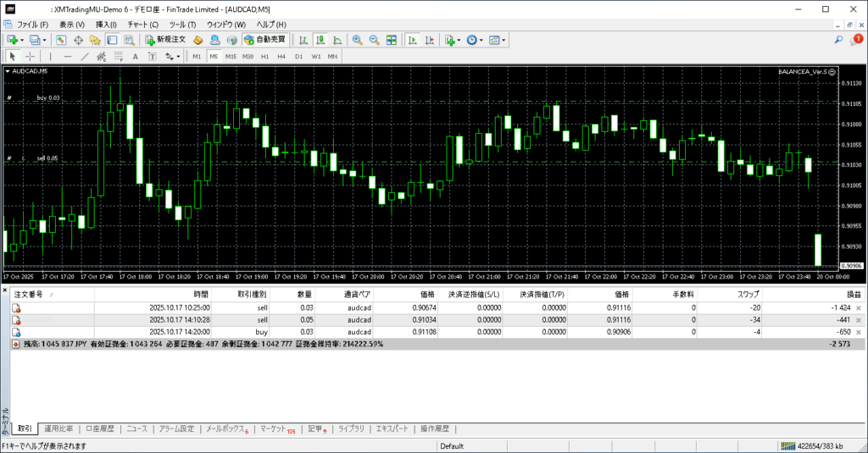Close the first sell order row
This screenshot has height=453, width=868.
click(x=858, y=308)
